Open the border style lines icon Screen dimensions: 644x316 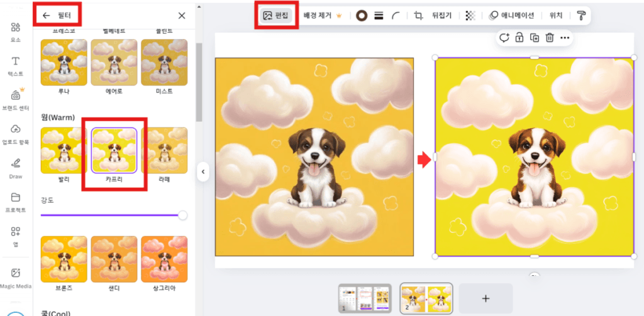coord(379,16)
